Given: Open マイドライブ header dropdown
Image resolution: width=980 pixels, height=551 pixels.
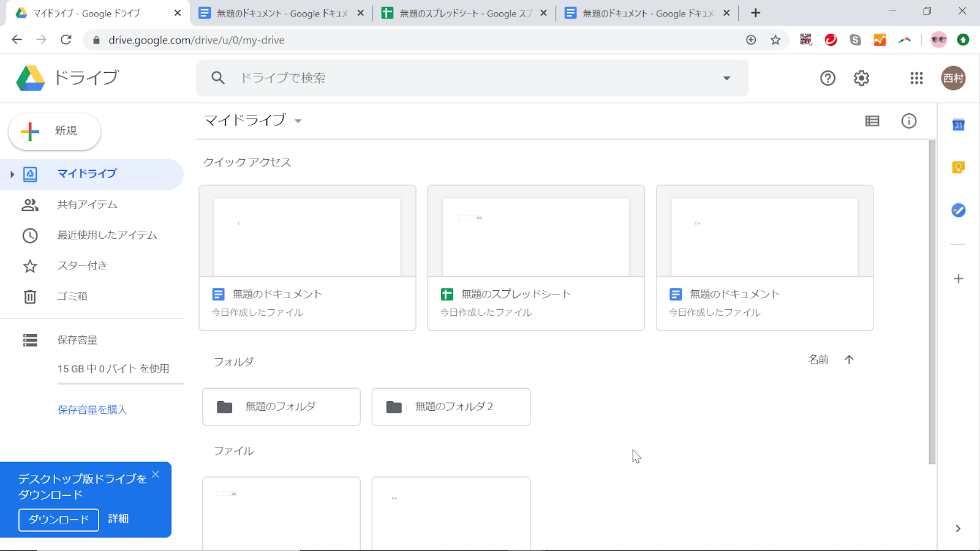Looking at the screenshot, I should (298, 121).
